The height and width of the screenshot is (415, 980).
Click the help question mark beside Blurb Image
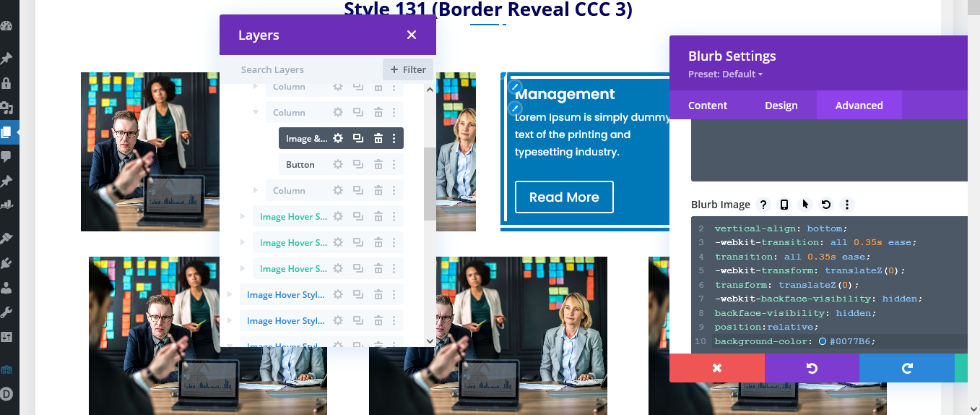763,205
